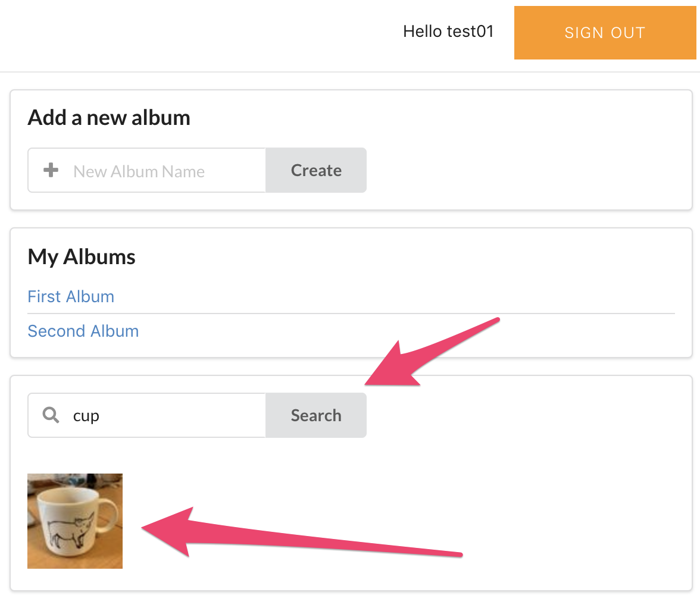Click the Search button
Viewport: 700px width, 608px height.
(316, 415)
